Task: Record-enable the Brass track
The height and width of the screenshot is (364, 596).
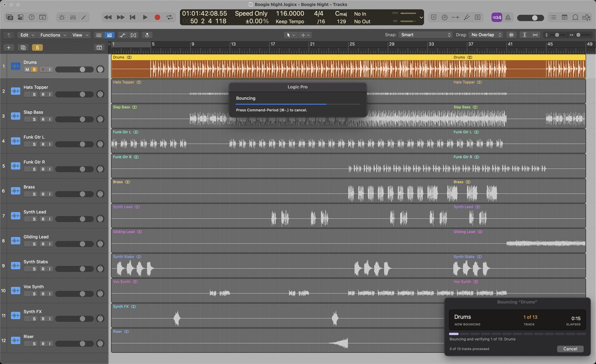Action: [43, 194]
